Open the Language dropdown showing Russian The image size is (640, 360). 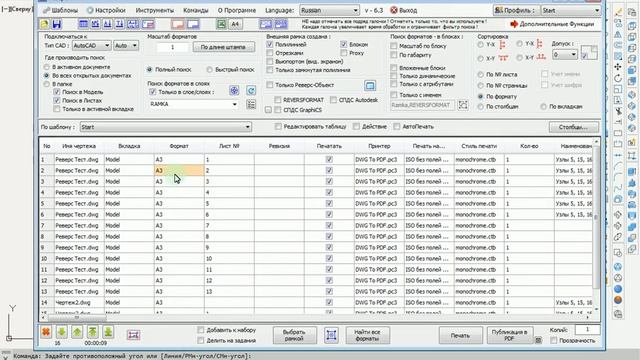tap(329, 10)
